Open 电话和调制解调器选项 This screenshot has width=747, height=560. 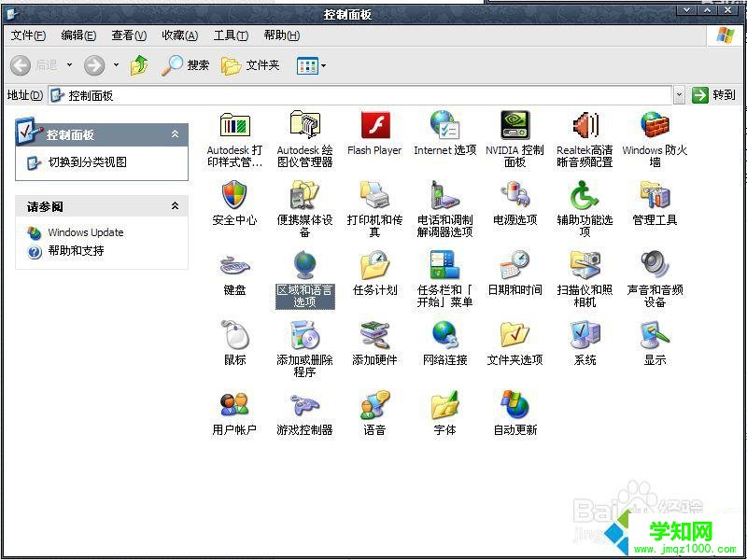click(445, 208)
